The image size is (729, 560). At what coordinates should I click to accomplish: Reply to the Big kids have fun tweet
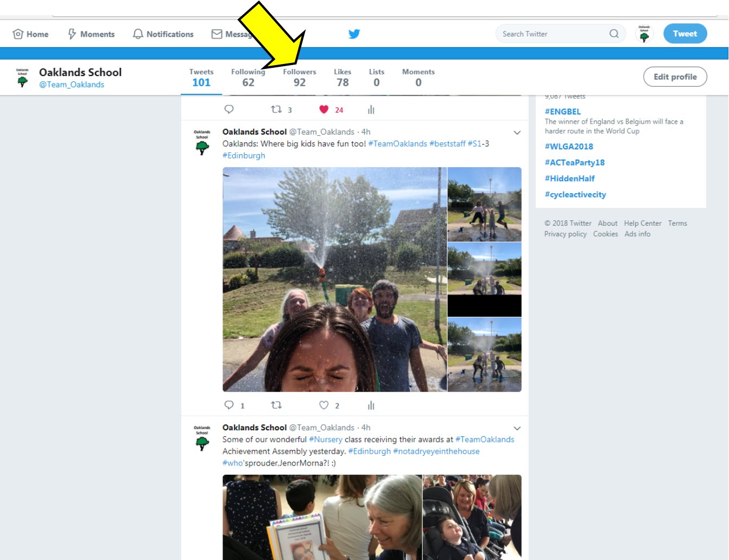tap(229, 405)
